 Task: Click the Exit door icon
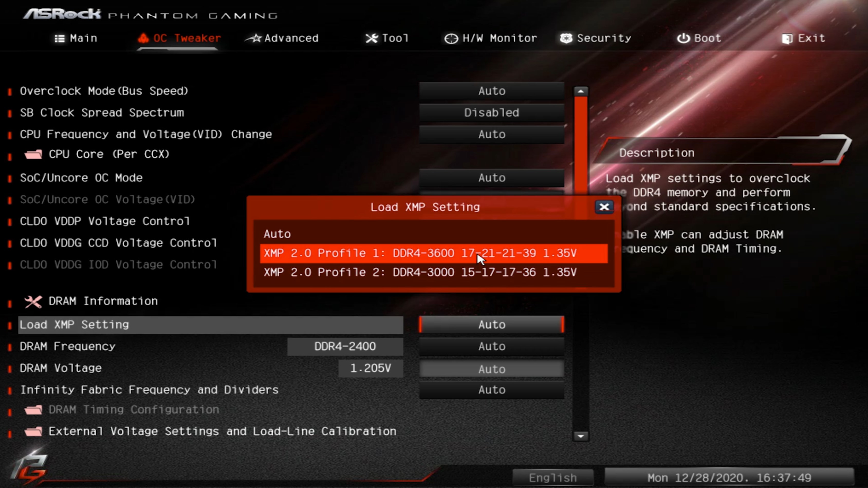787,39
